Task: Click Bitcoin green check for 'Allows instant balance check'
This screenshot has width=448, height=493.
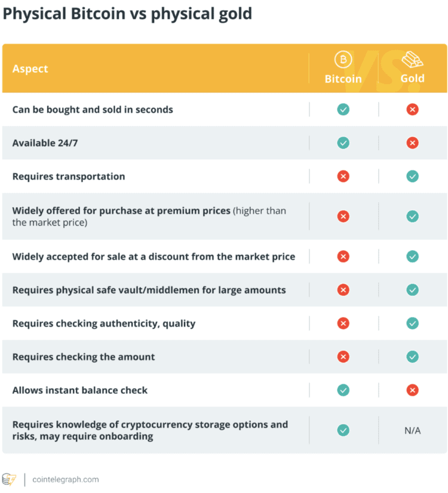Action: click(343, 390)
